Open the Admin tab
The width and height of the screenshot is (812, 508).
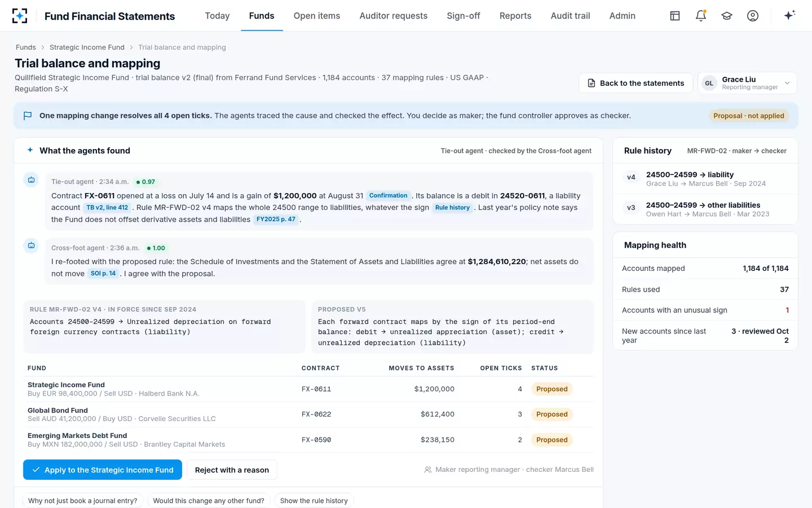[623, 16]
